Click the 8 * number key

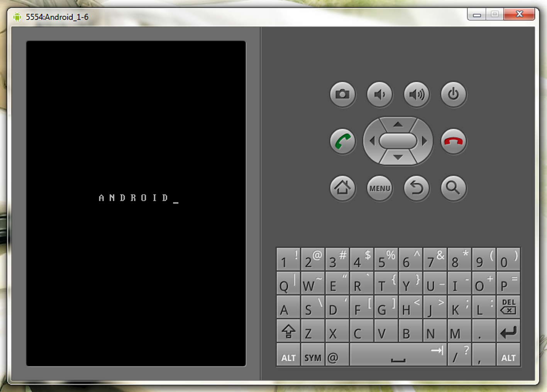[459, 259]
